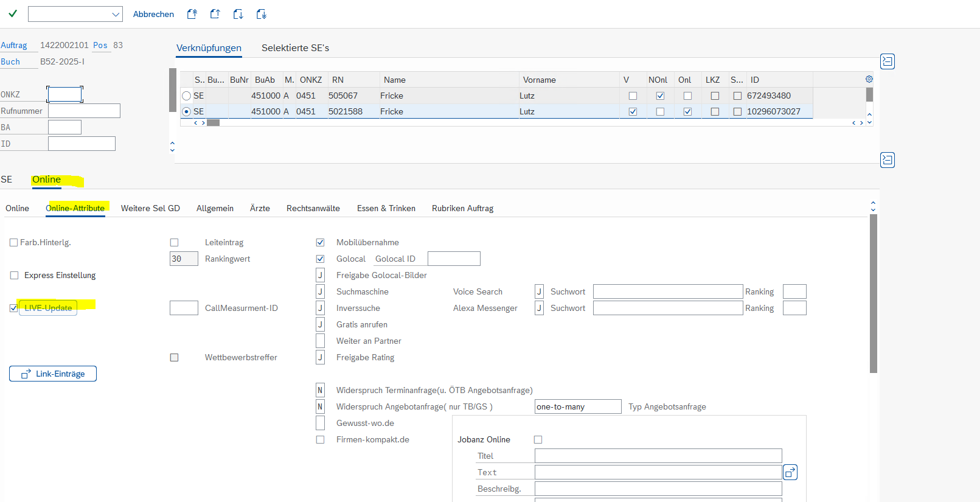This screenshot has width=980, height=502.
Task: Toggle Wettbewerbstreffer checkbox
Action: tap(174, 357)
